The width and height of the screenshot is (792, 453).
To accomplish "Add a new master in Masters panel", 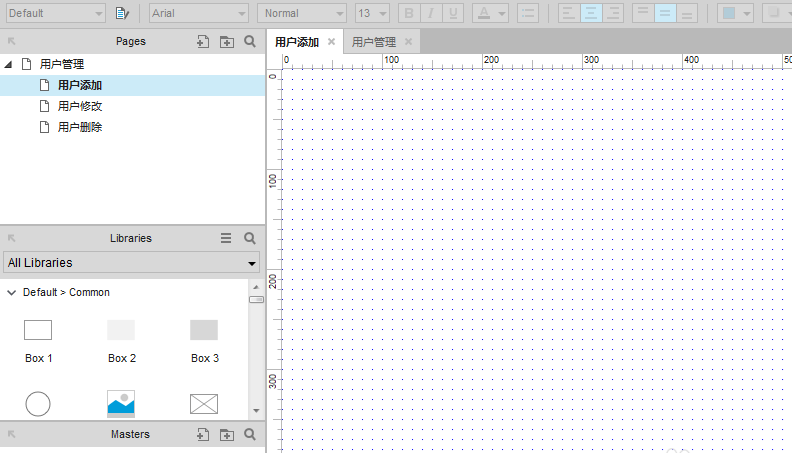I will (203, 434).
